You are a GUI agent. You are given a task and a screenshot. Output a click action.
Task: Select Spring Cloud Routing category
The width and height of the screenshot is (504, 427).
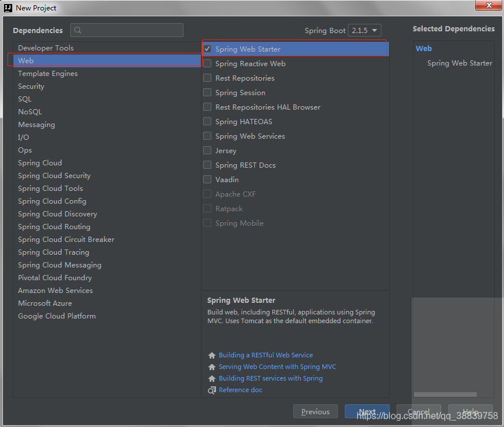tap(107, 227)
